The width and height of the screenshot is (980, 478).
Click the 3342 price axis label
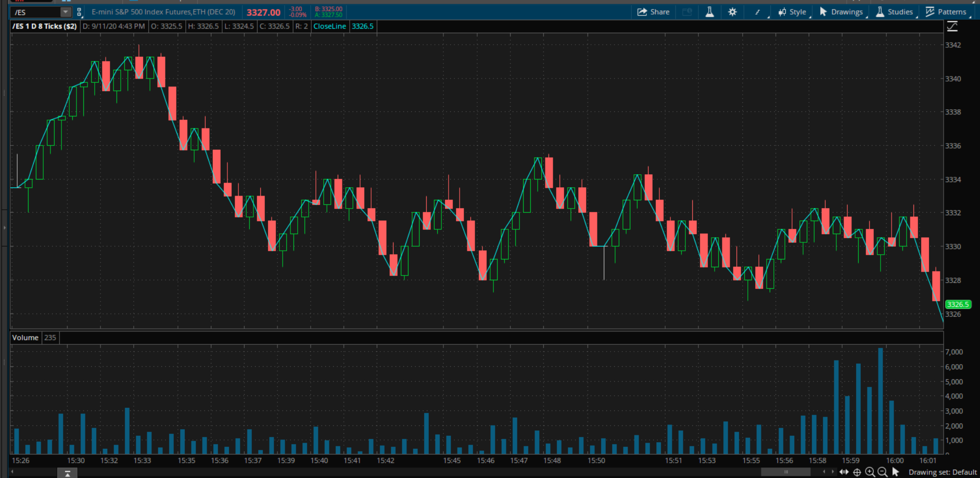point(953,45)
